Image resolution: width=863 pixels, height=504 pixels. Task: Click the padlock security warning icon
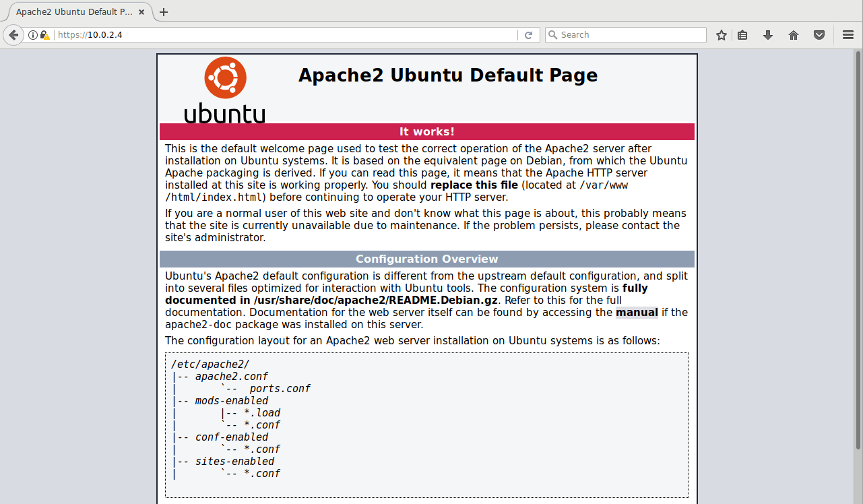click(44, 35)
